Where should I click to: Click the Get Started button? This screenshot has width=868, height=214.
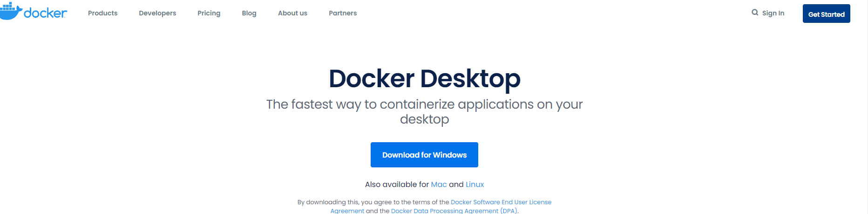[826, 14]
